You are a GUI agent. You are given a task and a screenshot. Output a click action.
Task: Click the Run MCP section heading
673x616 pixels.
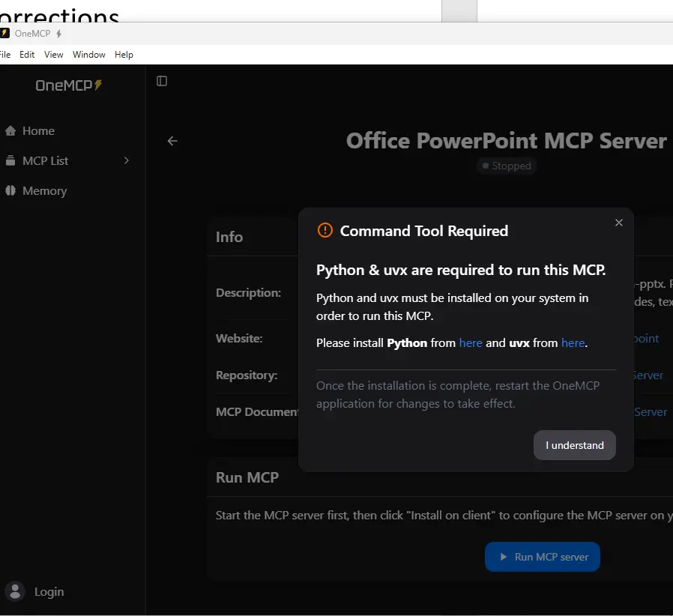[247, 477]
